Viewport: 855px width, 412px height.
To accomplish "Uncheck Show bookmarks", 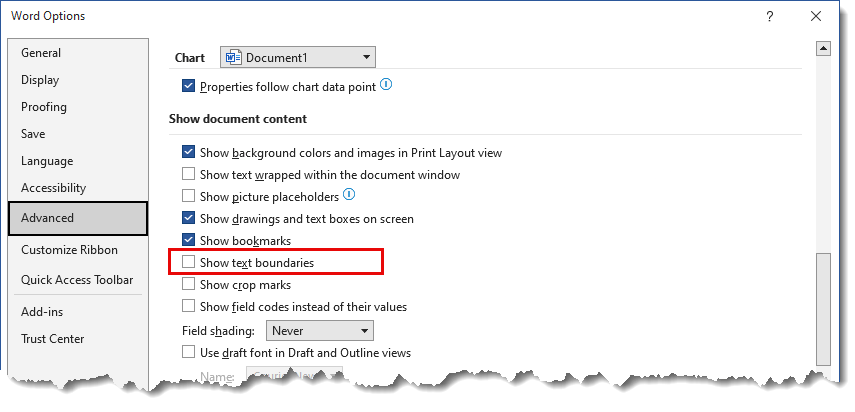I will tap(188, 240).
